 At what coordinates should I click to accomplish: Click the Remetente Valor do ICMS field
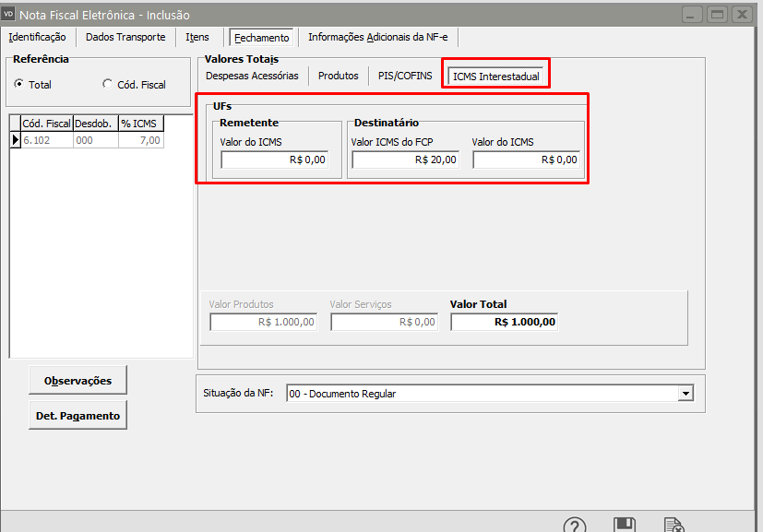pos(275,160)
